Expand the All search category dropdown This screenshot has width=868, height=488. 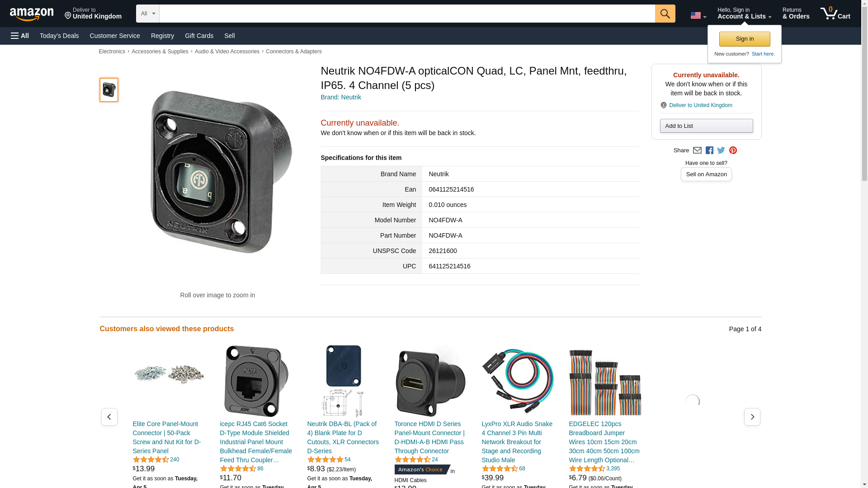pos(148,14)
